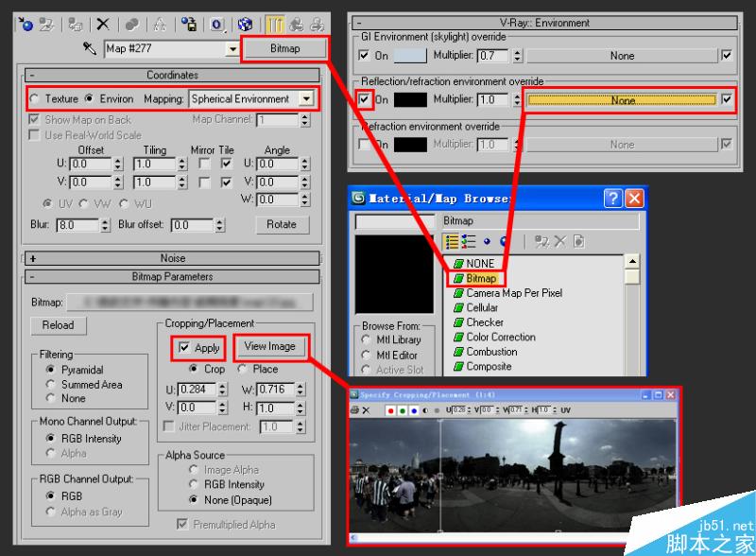The height and width of the screenshot is (556, 756).
Task: Click Clear Material Library icon in Browser
Action: click(x=578, y=241)
